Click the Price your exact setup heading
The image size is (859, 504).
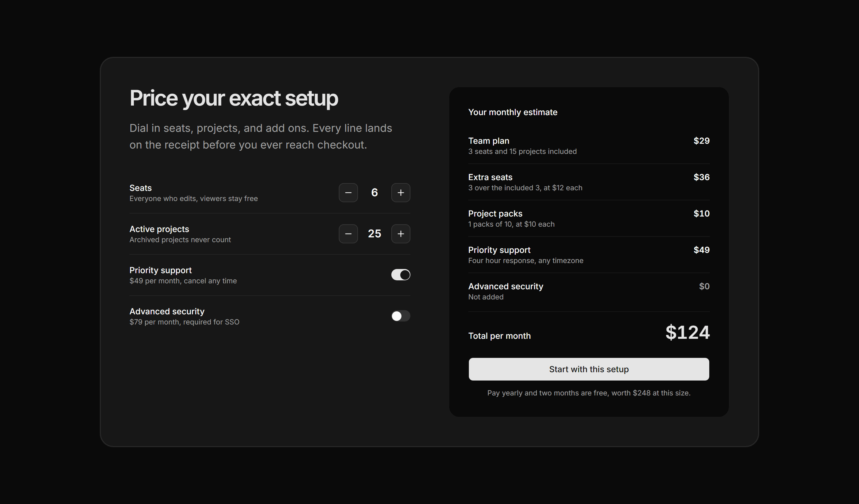click(234, 98)
